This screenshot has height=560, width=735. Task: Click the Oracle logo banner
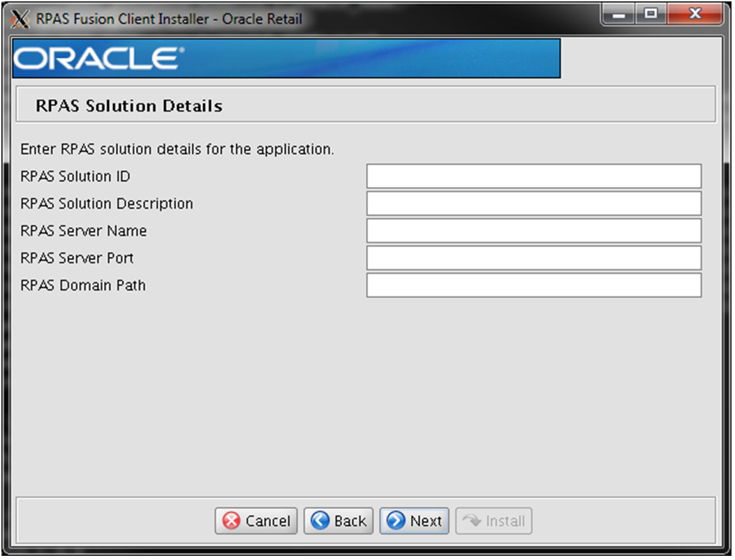[286, 59]
